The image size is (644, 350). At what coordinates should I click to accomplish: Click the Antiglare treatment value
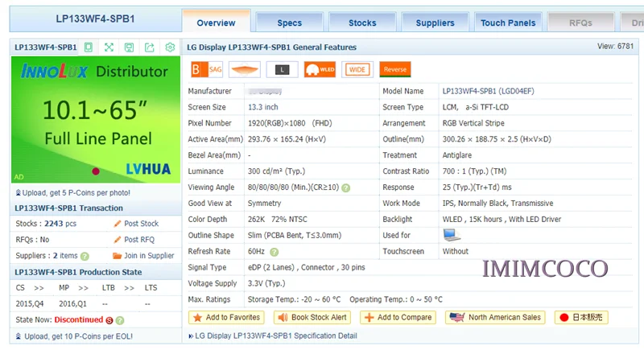pos(457,155)
